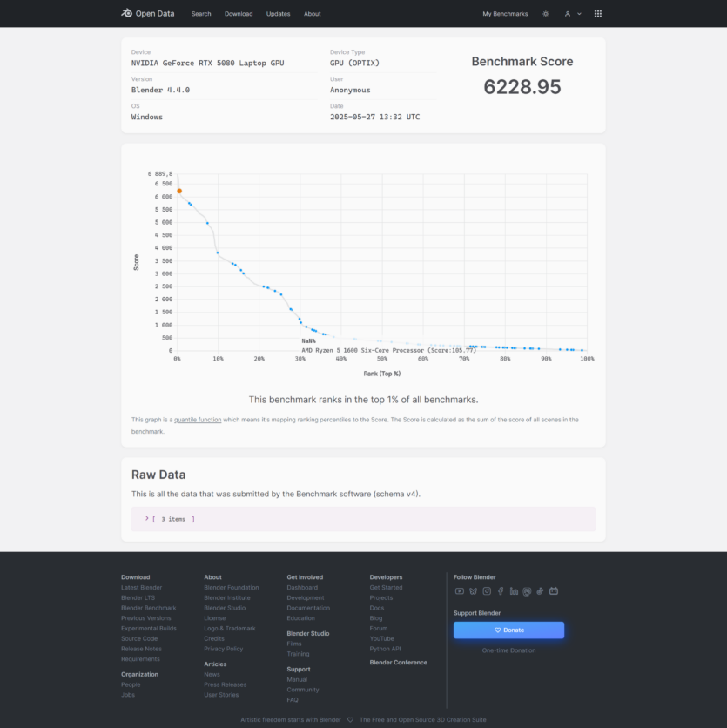Image resolution: width=727 pixels, height=728 pixels.
Task: Open Latest Blender footer link
Action: (x=142, y=587)
